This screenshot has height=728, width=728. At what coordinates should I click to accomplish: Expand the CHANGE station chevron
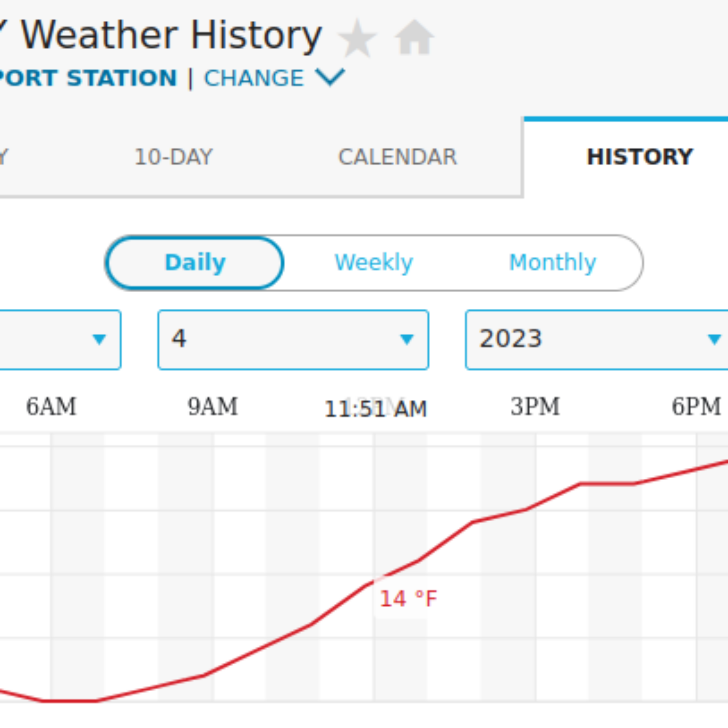(330, 77)
